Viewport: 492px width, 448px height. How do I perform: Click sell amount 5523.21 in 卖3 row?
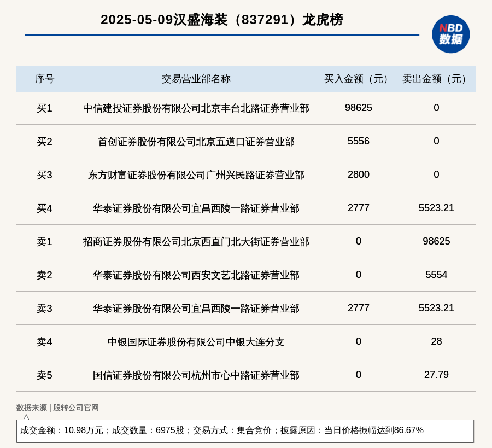pyautogui.click(x=436, y=307)
